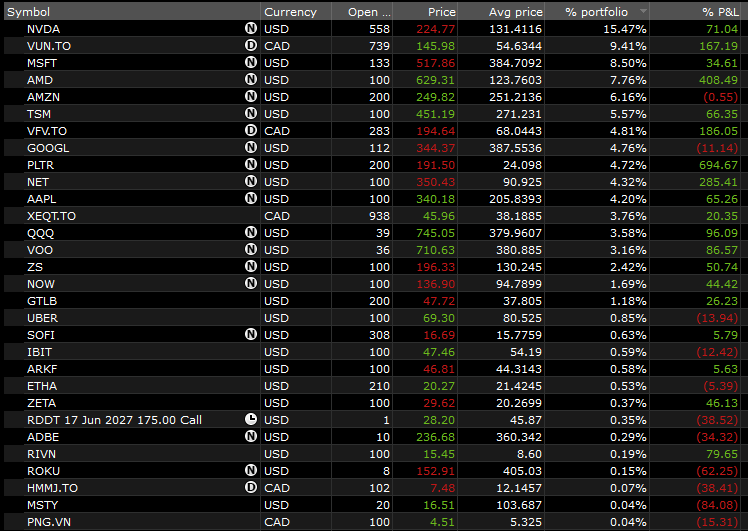Click UBER average price 80.525
The width and height of the screenshot is (748, 531).
522,318
